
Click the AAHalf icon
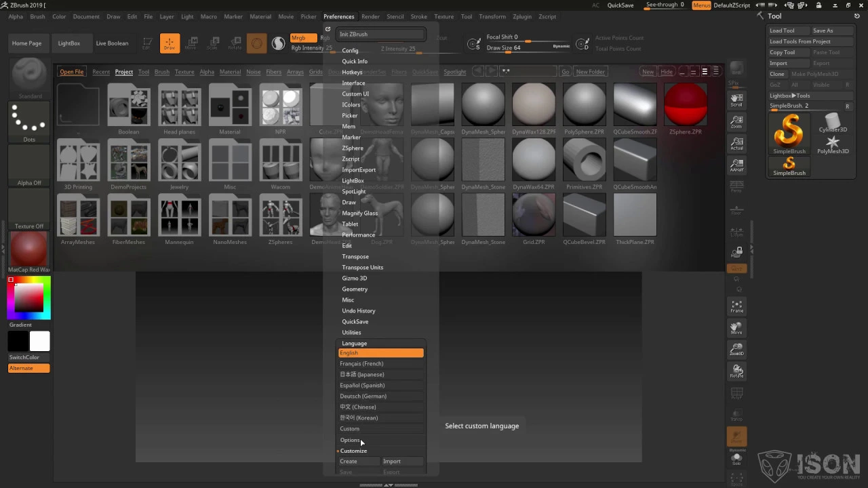coord(736,165)
